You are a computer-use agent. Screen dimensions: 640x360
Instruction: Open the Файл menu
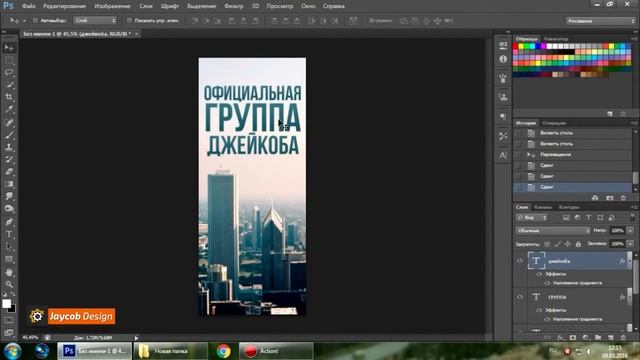click(x=28, y=6)
